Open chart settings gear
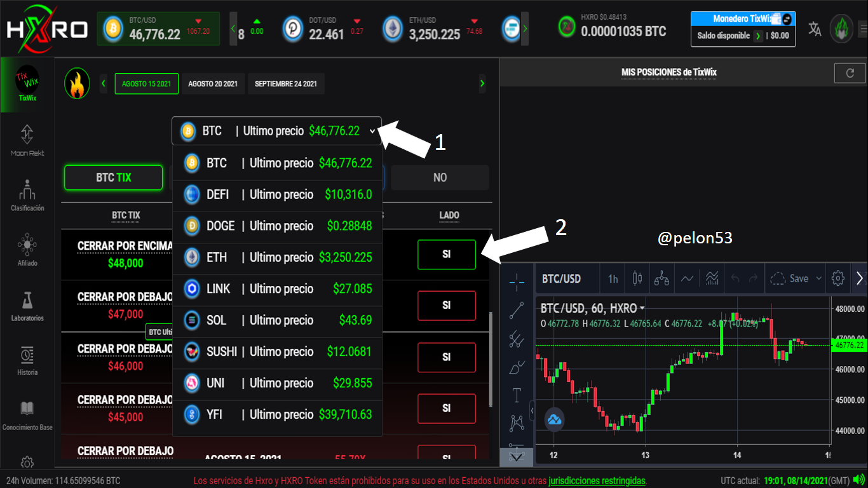868x488 pixels. point(837,278)
